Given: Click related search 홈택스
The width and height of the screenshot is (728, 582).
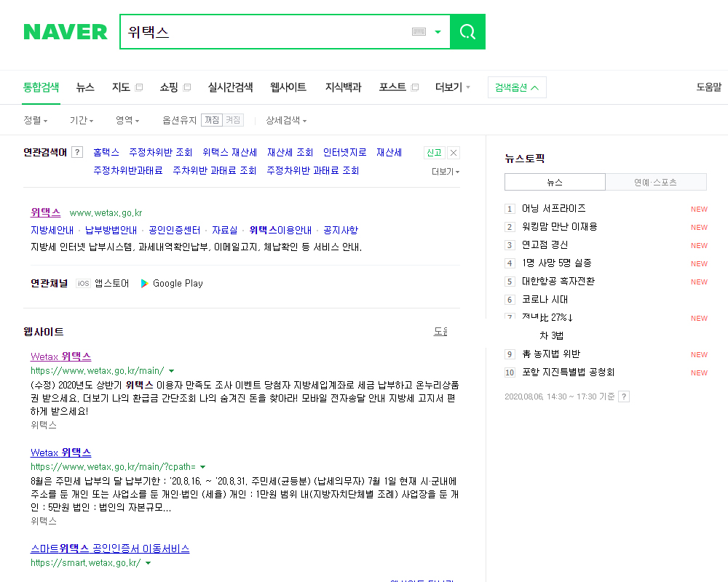Looking at the screenshot, I should pyautogui.click(x=106, y=152).
